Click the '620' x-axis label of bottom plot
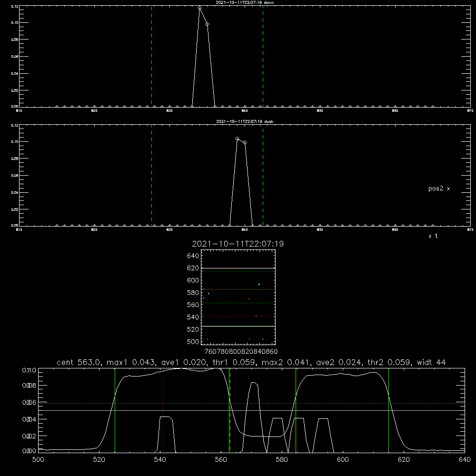The height and width of the screenshot is (476, 476). (404, 459)
